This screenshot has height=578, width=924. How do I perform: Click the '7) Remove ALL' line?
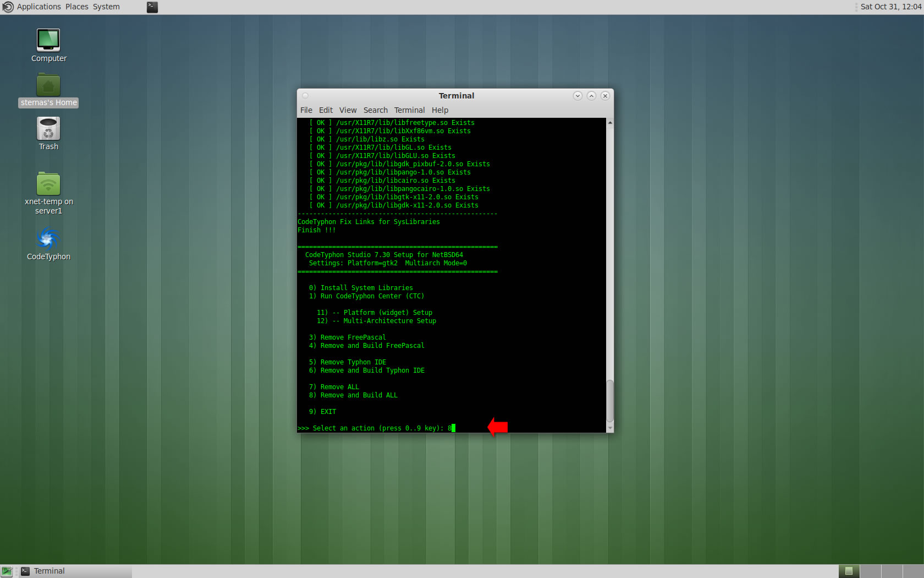pos(334,387)
